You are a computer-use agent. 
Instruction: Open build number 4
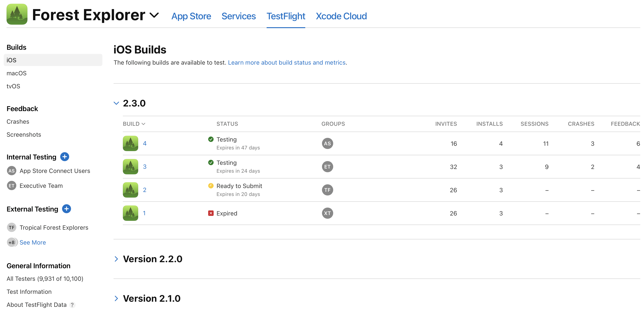[x=144, y=143]
